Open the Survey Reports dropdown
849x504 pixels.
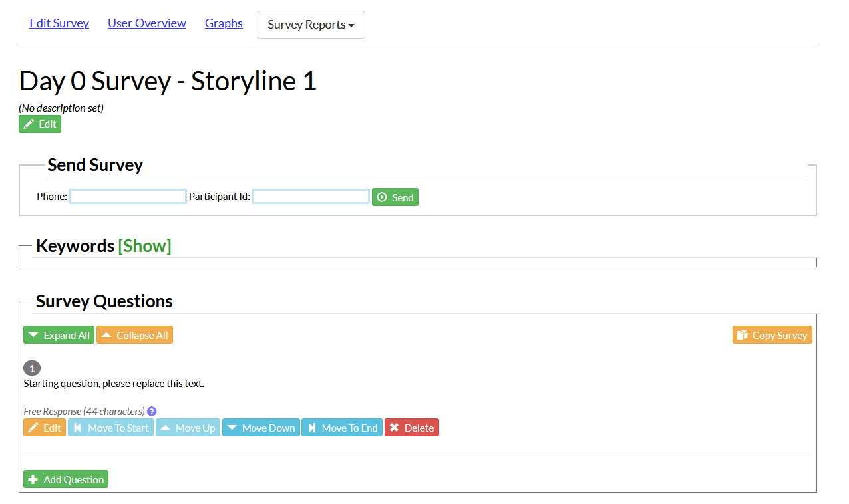(x=311, y=25)
